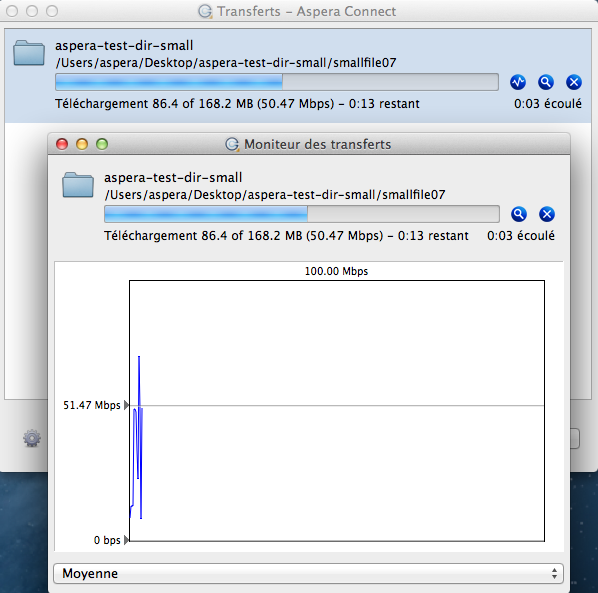
Task: Click progress bar in Transferts main window
Action: [x=277, y=82]
